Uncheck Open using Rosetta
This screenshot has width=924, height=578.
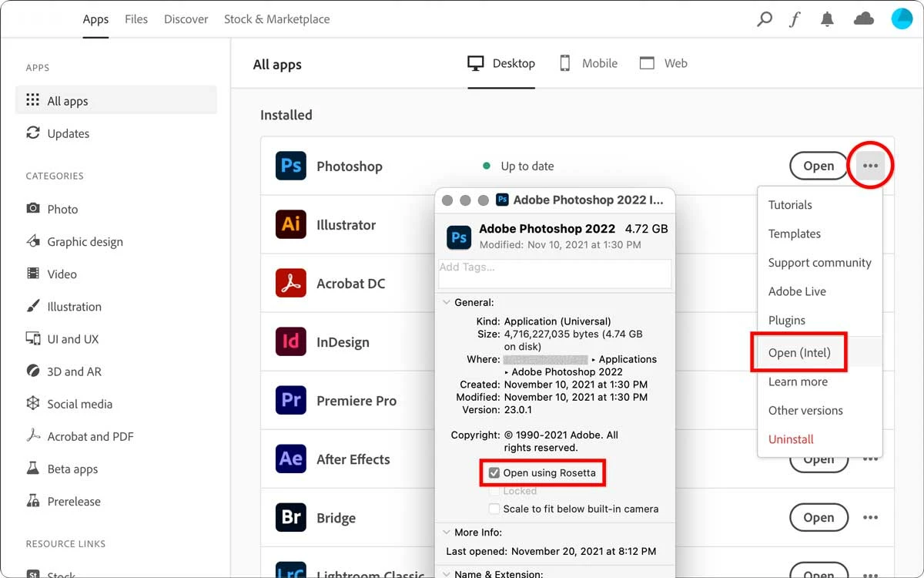pyautogui.click(x=494, y=472)
